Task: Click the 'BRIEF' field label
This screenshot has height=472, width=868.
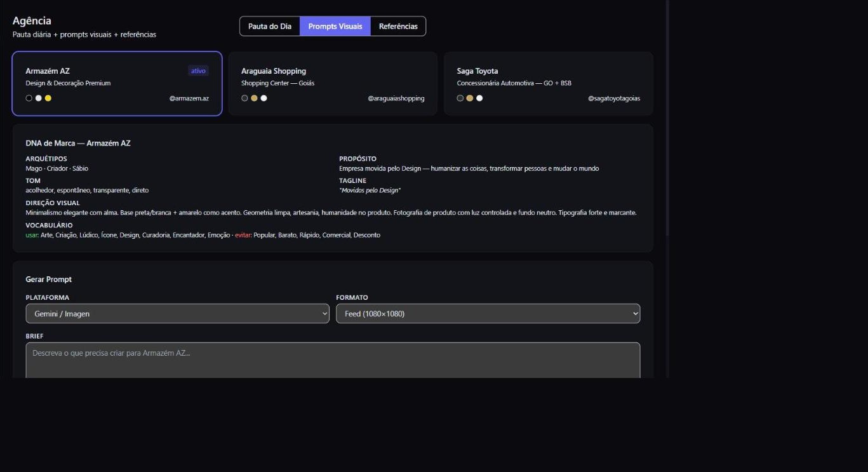Action: [34, 336]
